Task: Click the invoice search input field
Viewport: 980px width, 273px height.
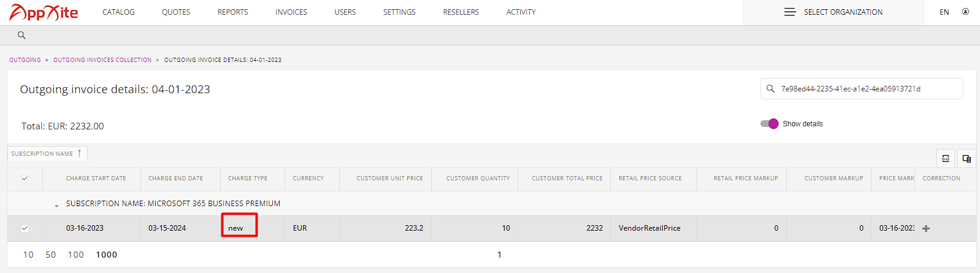Action: 862,88
